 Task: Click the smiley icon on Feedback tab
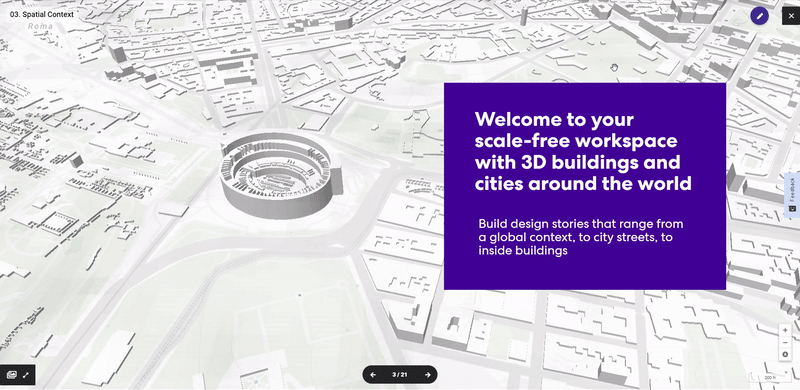pos(792,208)
